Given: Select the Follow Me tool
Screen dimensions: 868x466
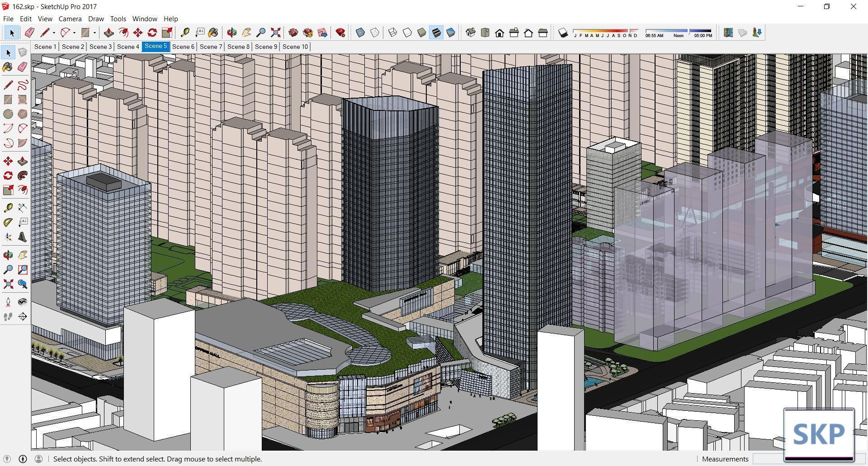Looking at the screenshot, I should (x=23, y=176).
